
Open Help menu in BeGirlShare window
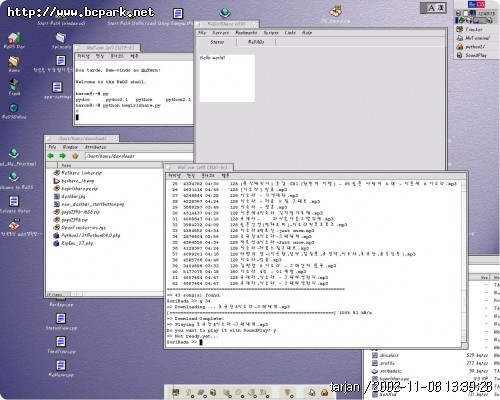[307, 33]
